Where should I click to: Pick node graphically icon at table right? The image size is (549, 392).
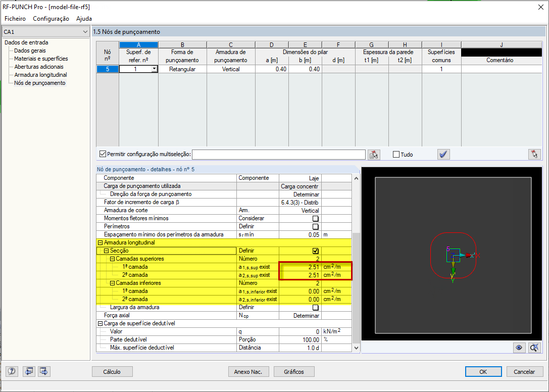(x=534, y=155)
